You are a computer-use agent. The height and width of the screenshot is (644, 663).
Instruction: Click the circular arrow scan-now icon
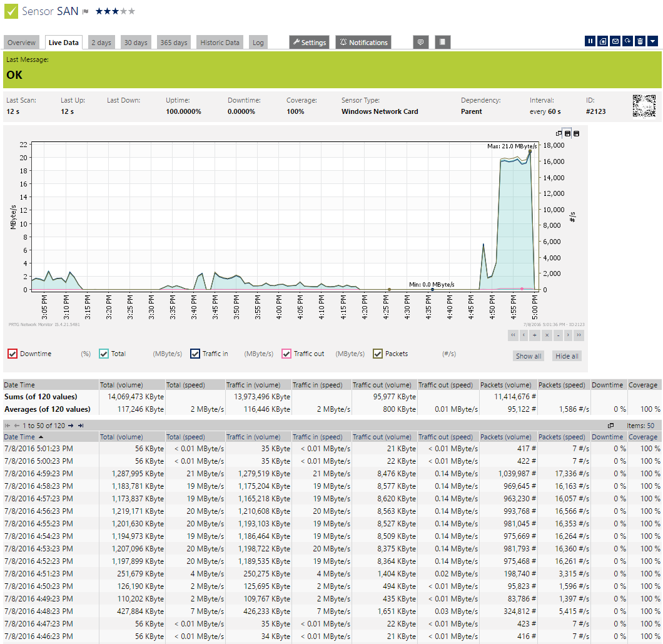click(x=627, y=41)
